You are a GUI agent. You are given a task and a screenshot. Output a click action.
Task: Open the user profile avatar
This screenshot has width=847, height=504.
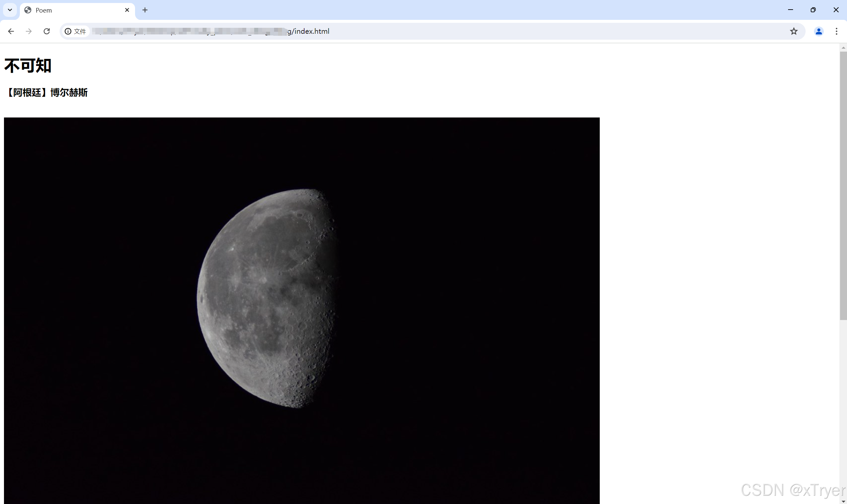[819, 31]
